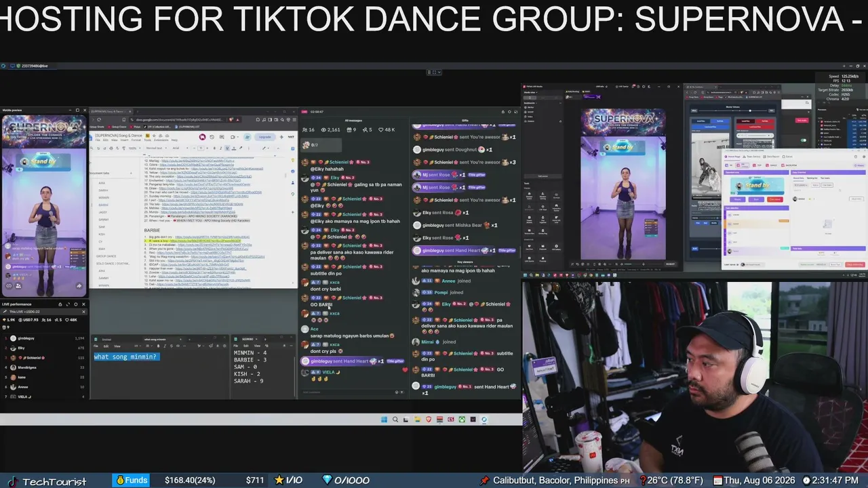This screenshot has height=488, width=868.
Task: Click Italic in Google Docs toolbar
Action: click(220, 148)
